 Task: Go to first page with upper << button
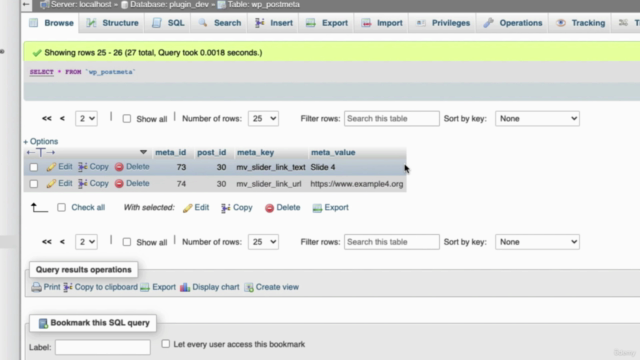47,118
